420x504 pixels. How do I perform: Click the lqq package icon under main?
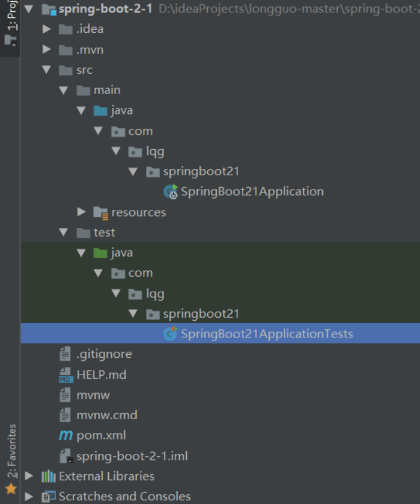tap(135, 152)
